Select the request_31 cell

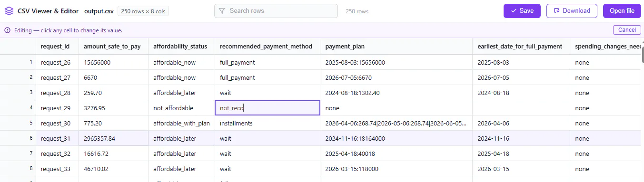coord(58,138)
